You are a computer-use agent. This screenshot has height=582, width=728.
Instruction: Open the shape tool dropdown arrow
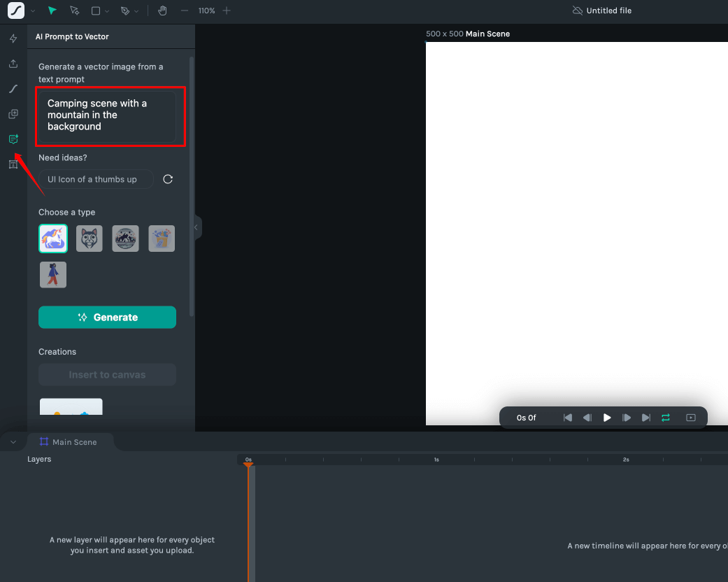(106, 12)
